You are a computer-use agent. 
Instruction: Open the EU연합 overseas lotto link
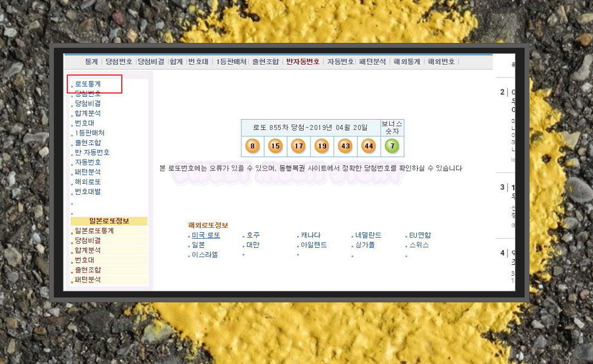pyautogui.click(x=420, y=235)
